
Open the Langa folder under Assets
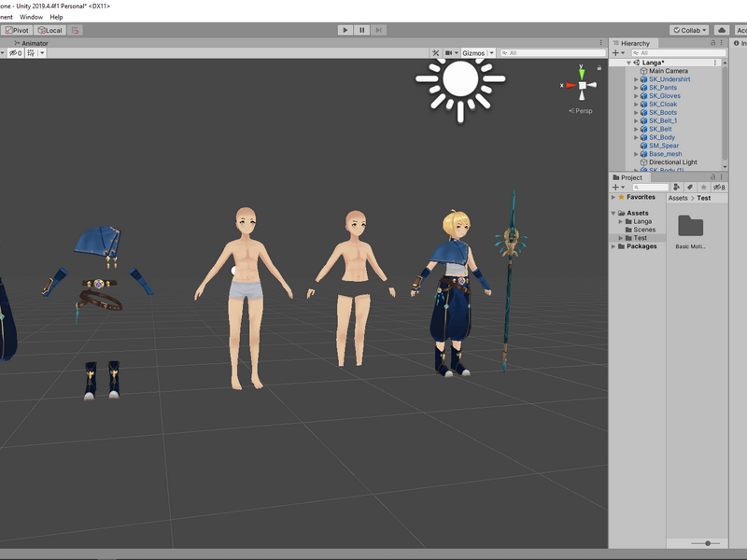(642, 221)
